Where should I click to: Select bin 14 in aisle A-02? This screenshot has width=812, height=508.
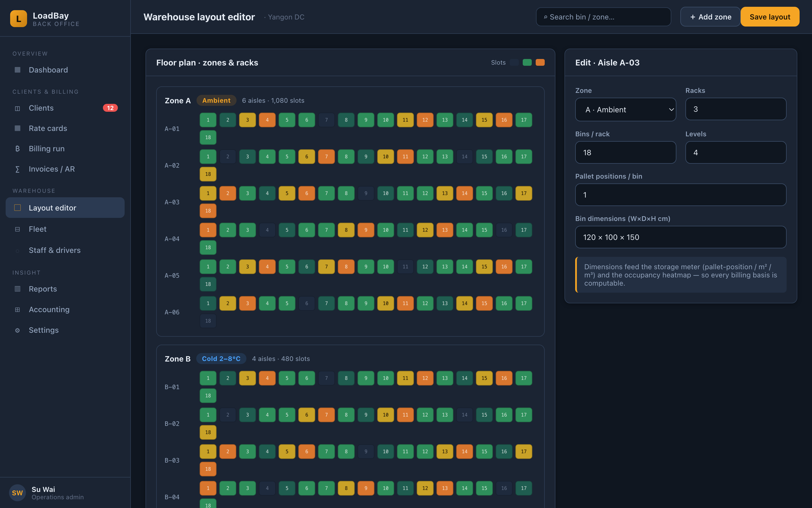(464, 157)
